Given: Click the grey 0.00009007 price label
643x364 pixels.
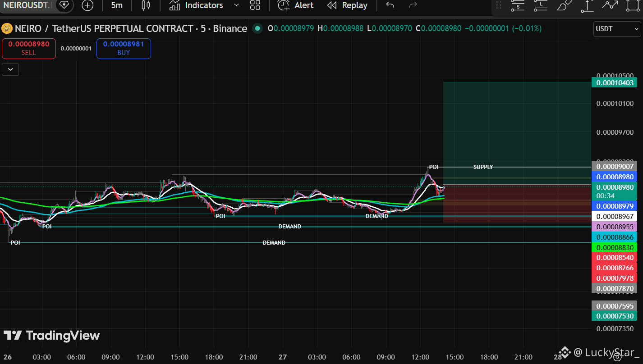Looking at the screenshot, I should [x=615, y=167].
